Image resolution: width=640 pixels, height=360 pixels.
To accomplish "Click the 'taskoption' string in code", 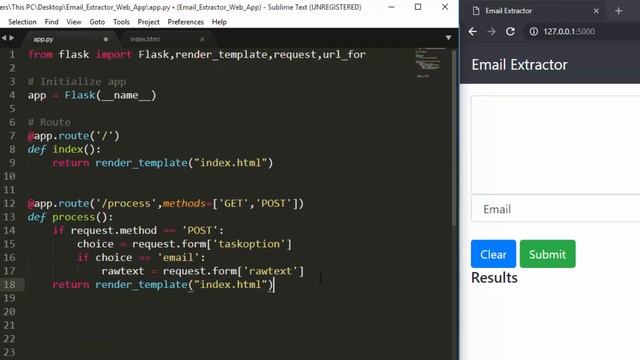I will pos(249,244).
